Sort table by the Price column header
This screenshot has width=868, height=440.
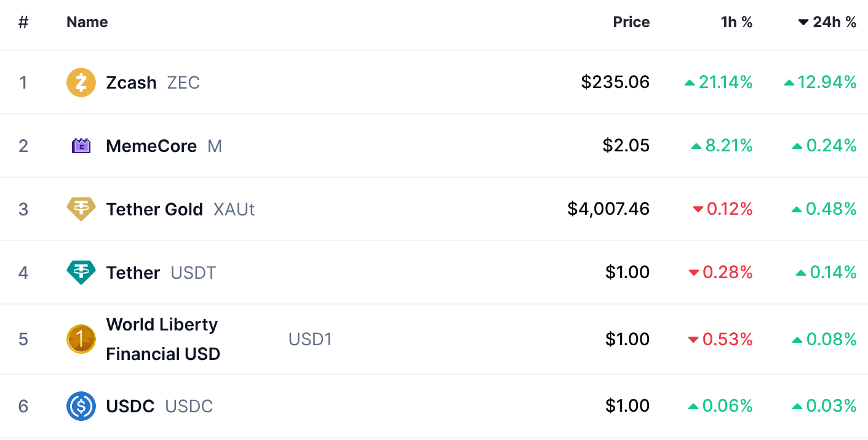click(x=631, y=22)
